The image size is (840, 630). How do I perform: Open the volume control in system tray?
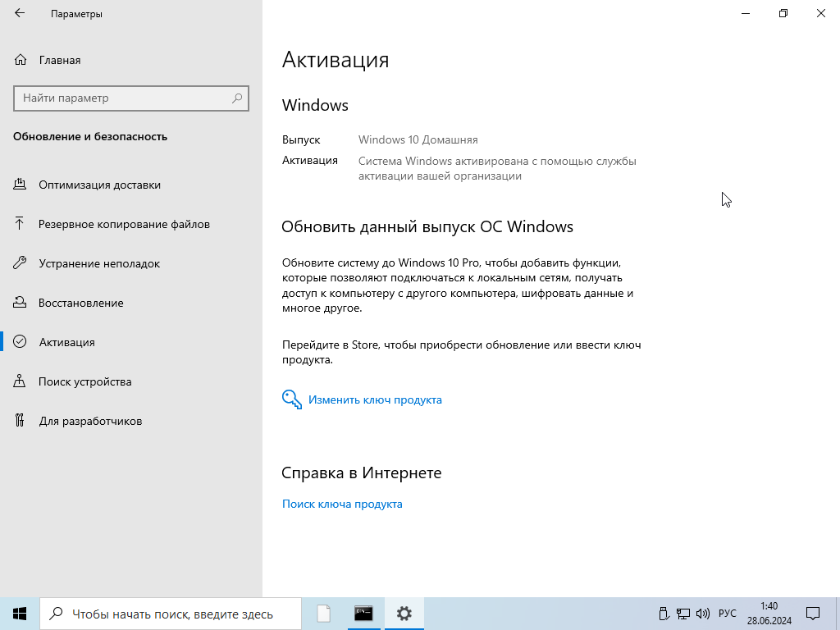[702, 614]
